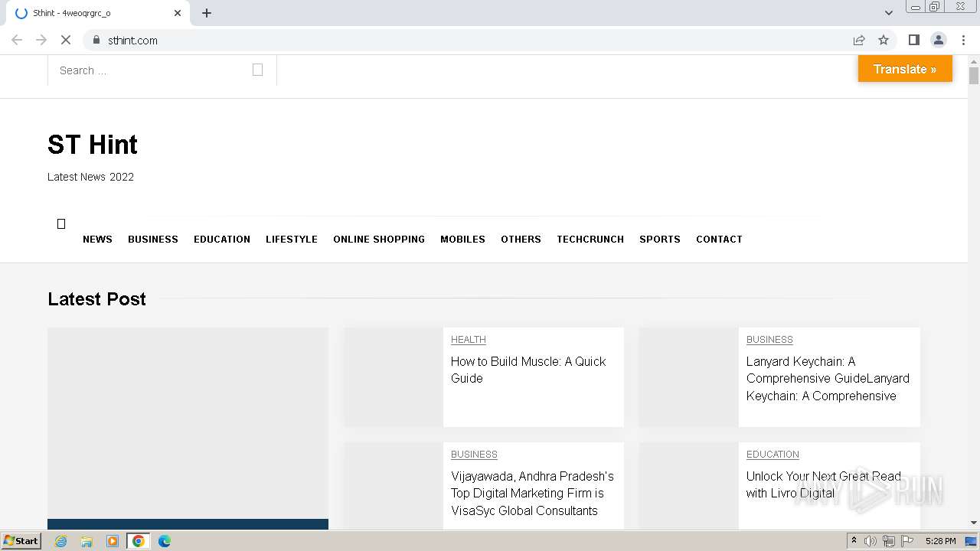View site information via the lock icon
980x551 pixels.
(x=96, y=40)
